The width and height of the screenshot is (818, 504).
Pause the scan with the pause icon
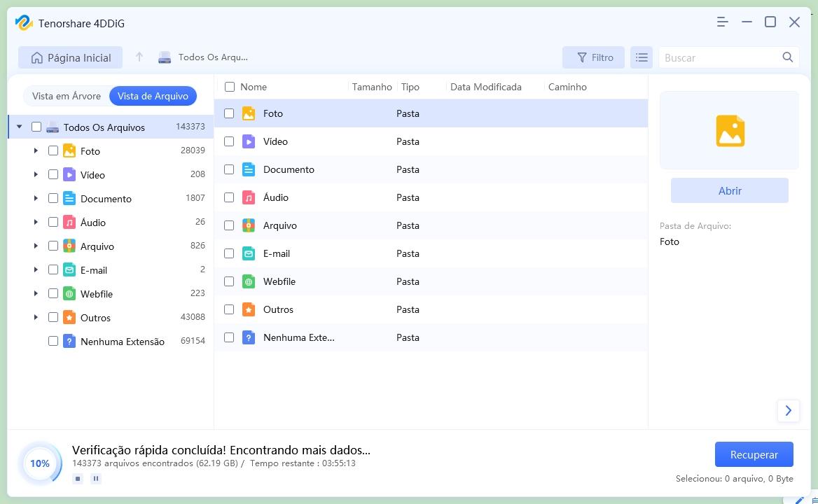click(96, 479)
